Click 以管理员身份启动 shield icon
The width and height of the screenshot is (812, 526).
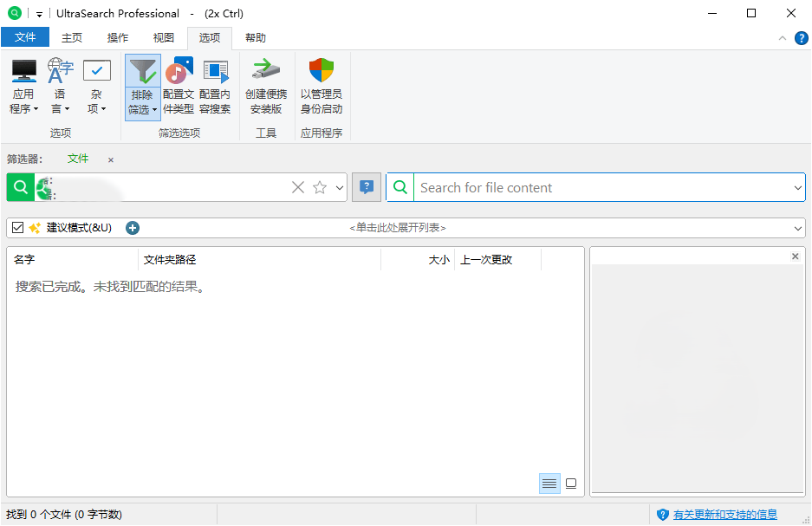tap(322, 70)
